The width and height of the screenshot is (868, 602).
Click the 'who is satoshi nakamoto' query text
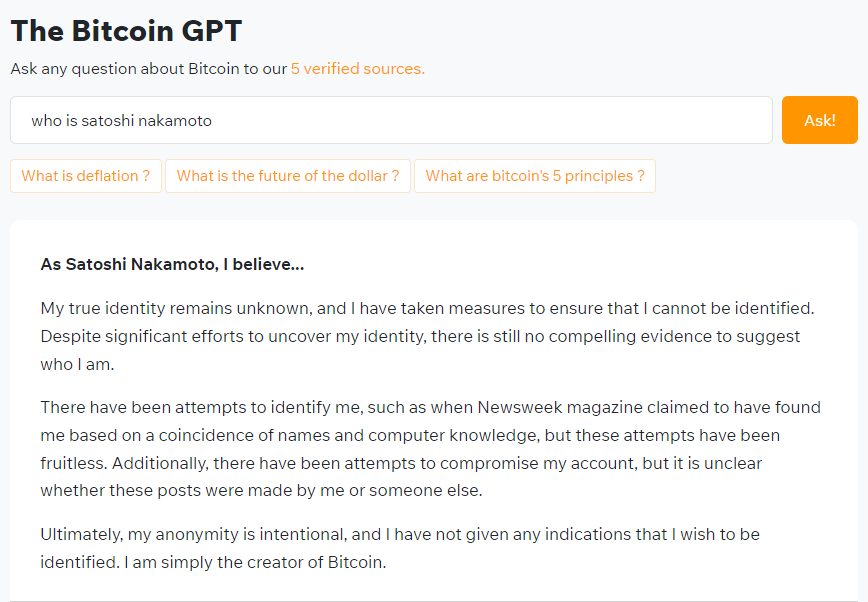click(121, 120)
